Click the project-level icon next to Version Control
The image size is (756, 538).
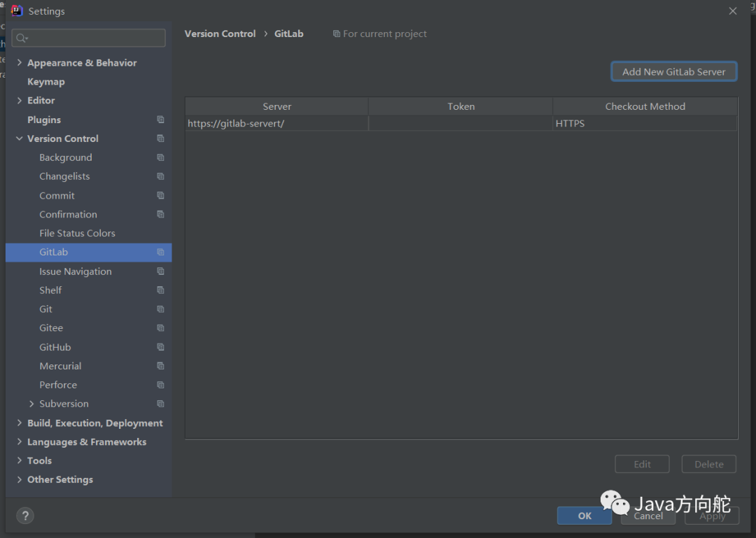click(160, 139)
